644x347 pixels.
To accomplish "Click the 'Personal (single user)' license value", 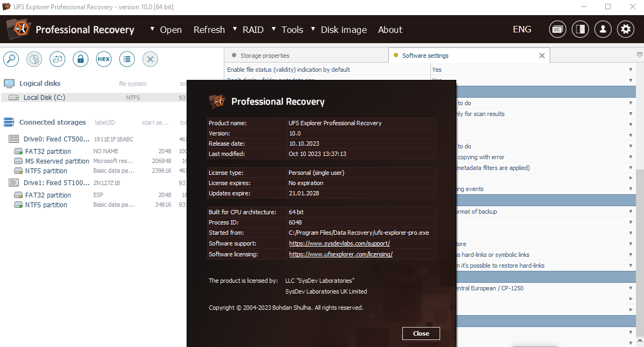I will (x=316, y=173).
